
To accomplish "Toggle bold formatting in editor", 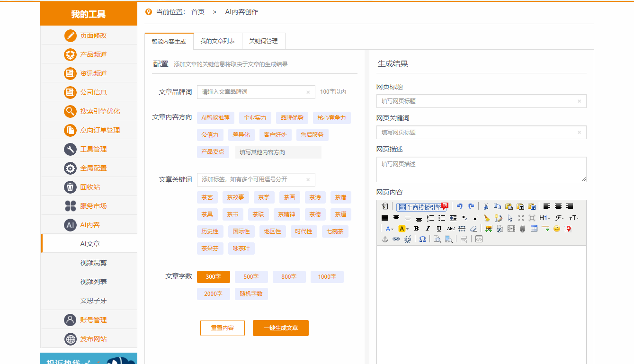I will (417, 229).
